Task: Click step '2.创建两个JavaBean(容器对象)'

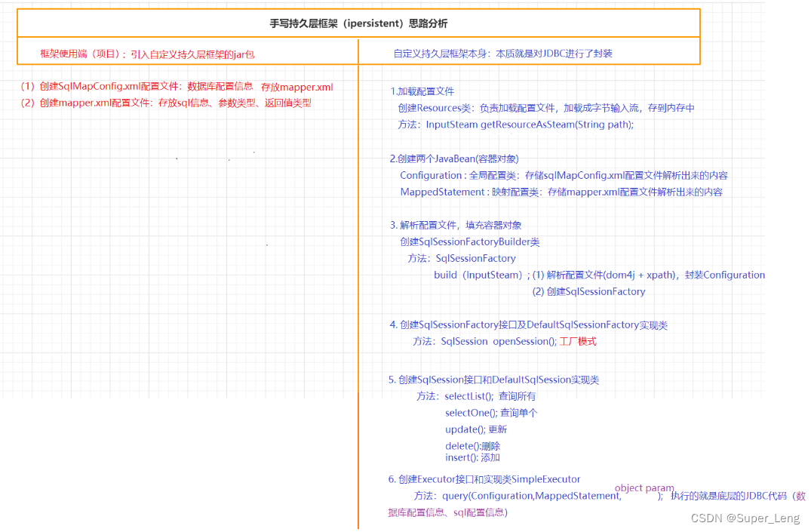Action: (x=454, y=158)
